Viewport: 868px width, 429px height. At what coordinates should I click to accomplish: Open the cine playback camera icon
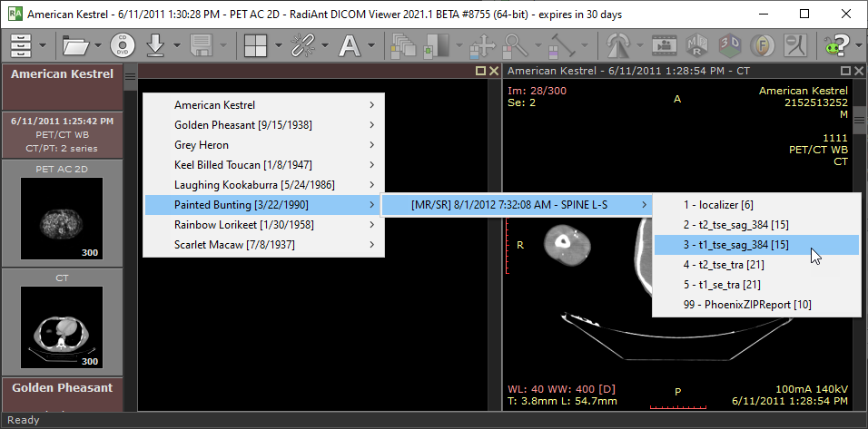pos(663,45)
